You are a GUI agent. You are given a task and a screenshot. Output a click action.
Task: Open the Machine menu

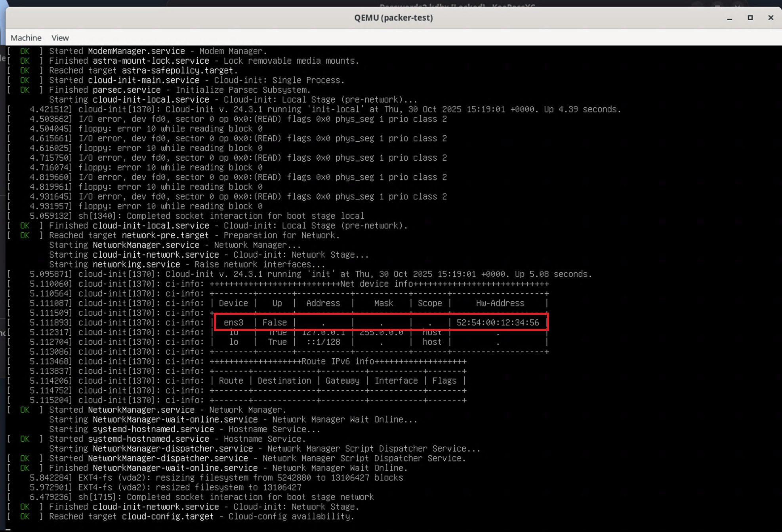tap(26, 38)
